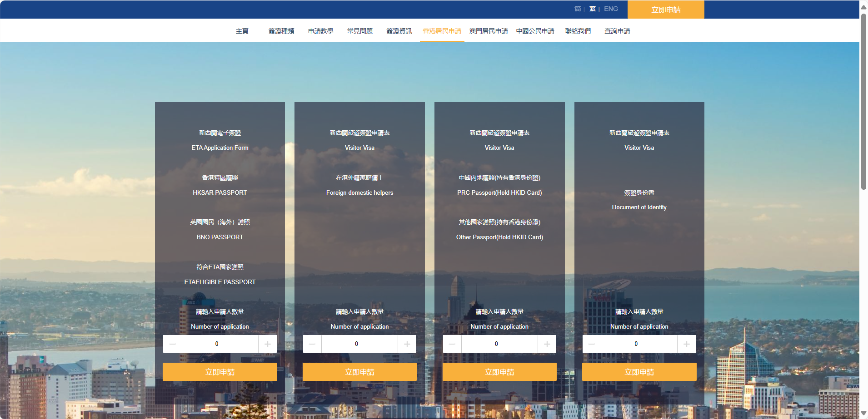Screen dimensions: 868x419
Task: Switch language to ENG
Action: click(x=611, y=9)
